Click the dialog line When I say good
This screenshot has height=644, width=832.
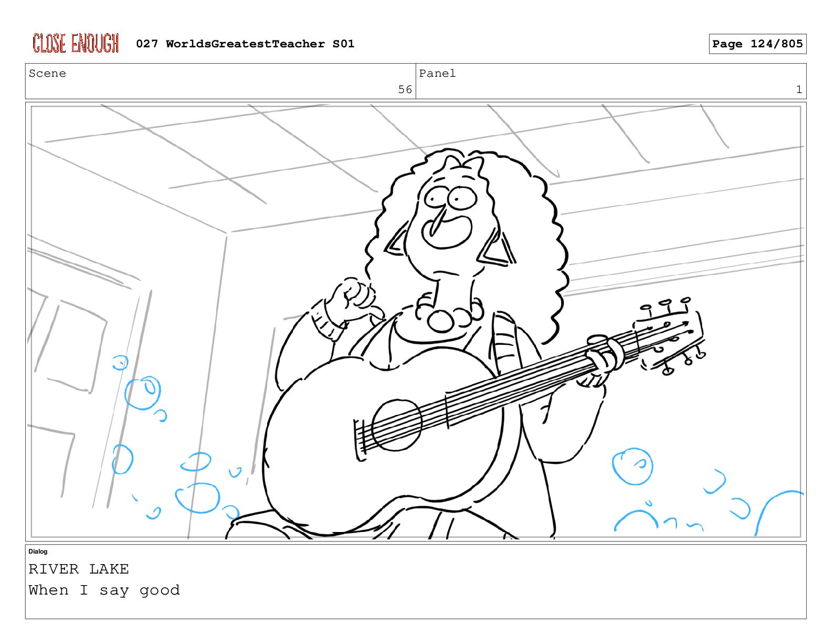click(104, 590)
